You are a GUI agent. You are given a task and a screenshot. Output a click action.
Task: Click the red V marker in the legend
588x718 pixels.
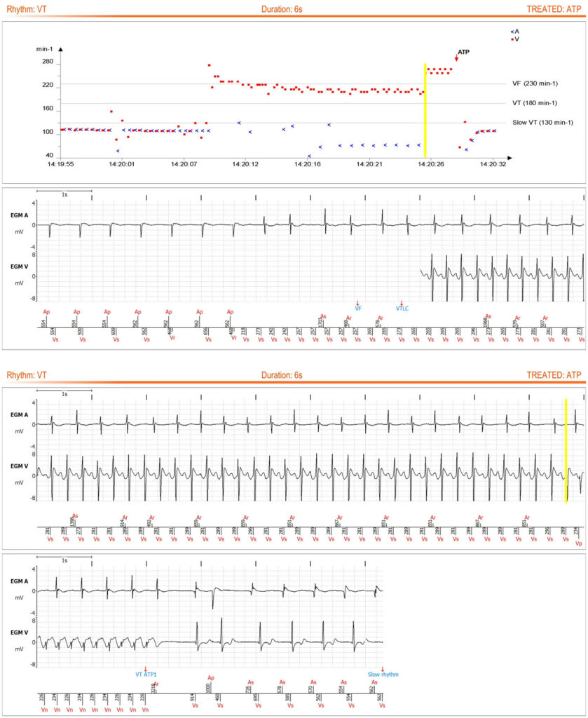[512, 39]
